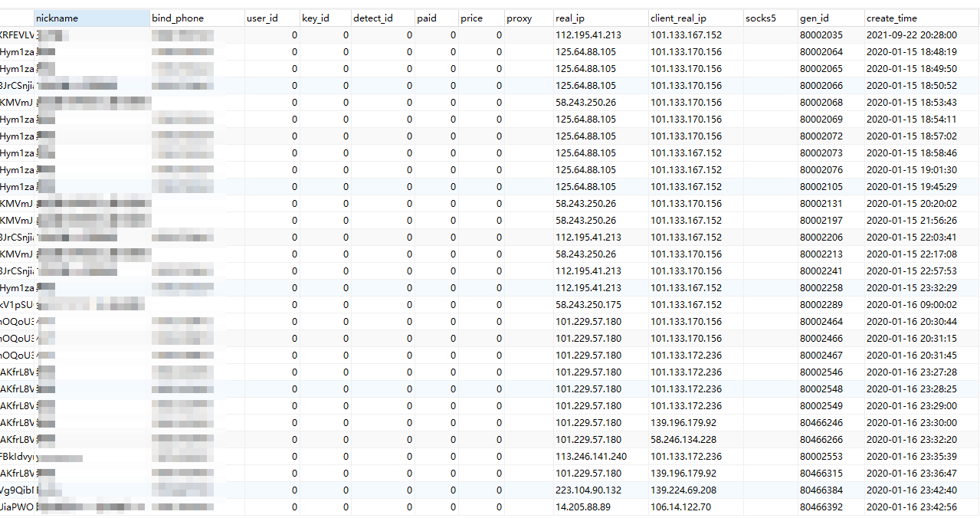This screenshot has width=980, height=518.
Task: Click the gen_id column header
Action: tap(830, 18)
